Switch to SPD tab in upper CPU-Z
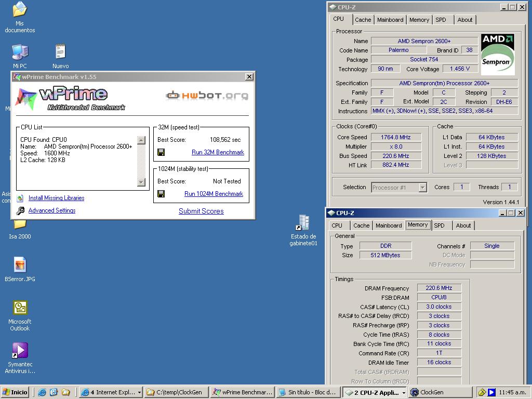532x399 pixels. click(x=441, y=20)
